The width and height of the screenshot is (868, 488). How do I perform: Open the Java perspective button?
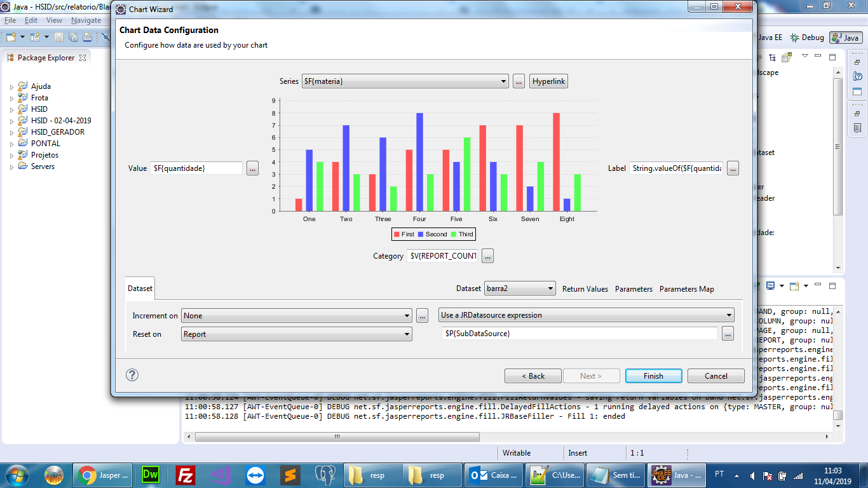point(845,37)
